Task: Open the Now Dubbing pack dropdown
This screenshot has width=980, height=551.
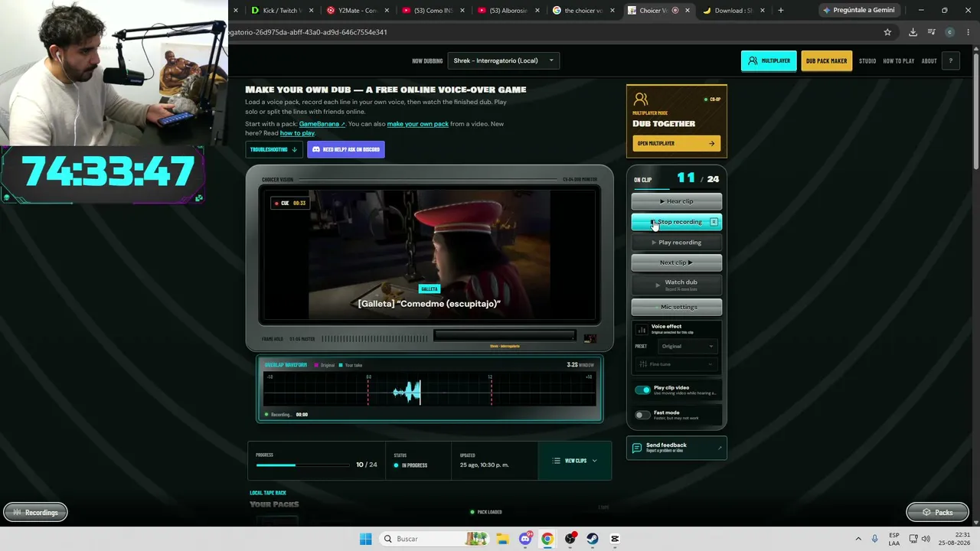Action: coord(503,60)
